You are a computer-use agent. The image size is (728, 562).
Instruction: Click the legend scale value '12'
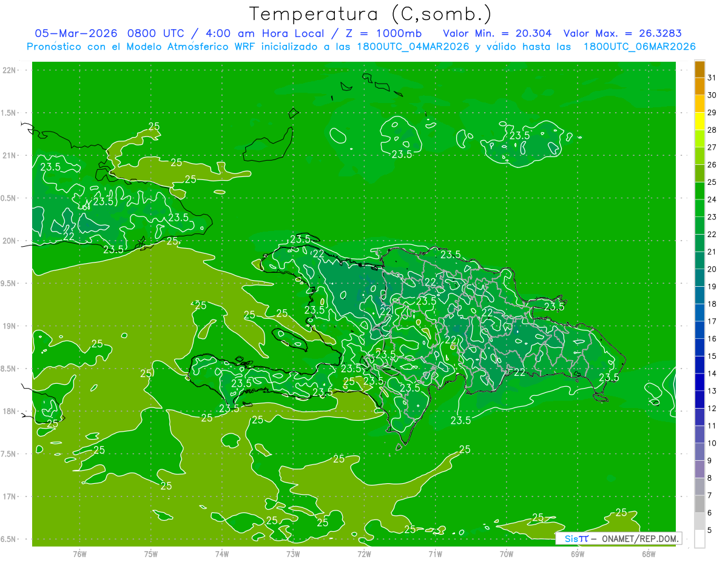pos(712,409)
